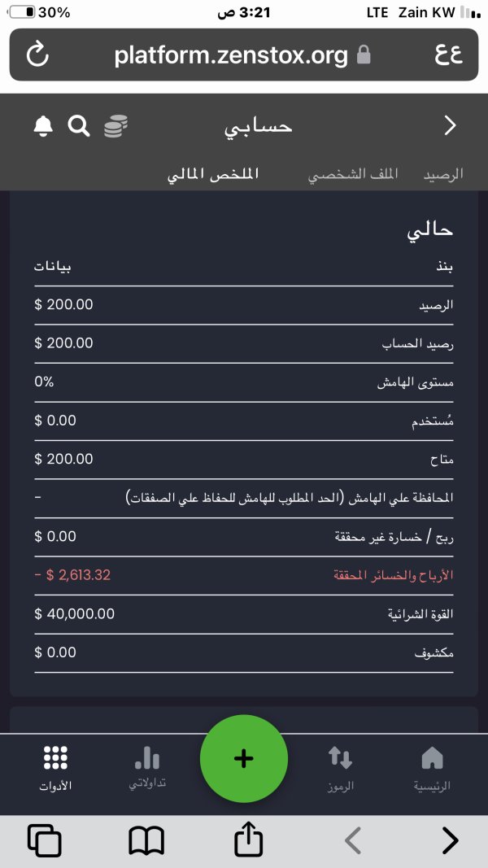Tap Safari forward navigation arrow
The image size is (488, 868).
[x=451, y=841]
